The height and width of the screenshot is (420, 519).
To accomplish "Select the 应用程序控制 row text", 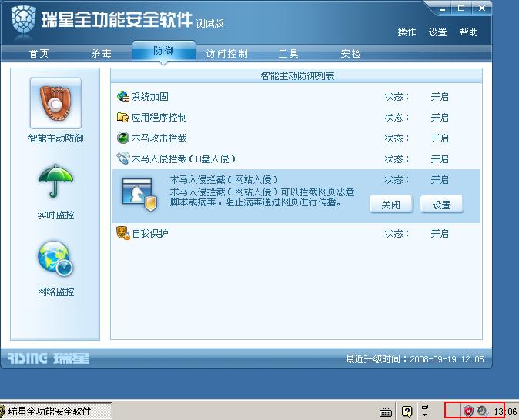I will click(159, 118).
